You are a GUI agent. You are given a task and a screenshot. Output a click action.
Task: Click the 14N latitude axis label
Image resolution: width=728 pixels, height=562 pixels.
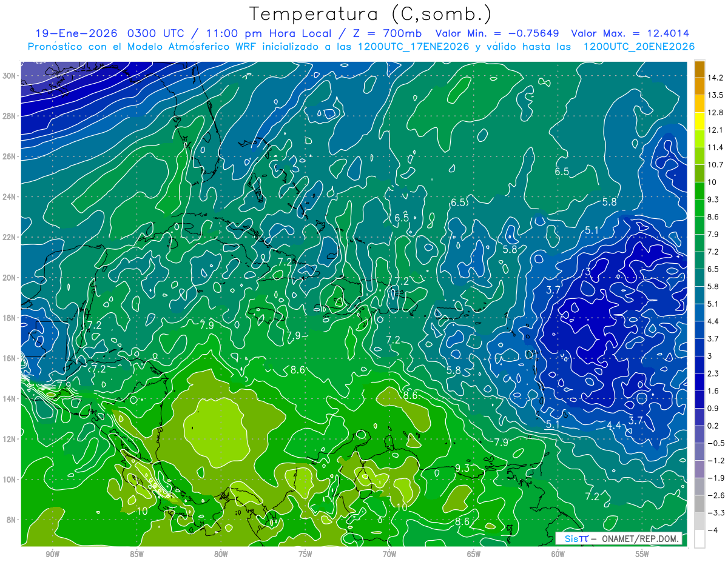pyautogui.click(x=10, y=398)
